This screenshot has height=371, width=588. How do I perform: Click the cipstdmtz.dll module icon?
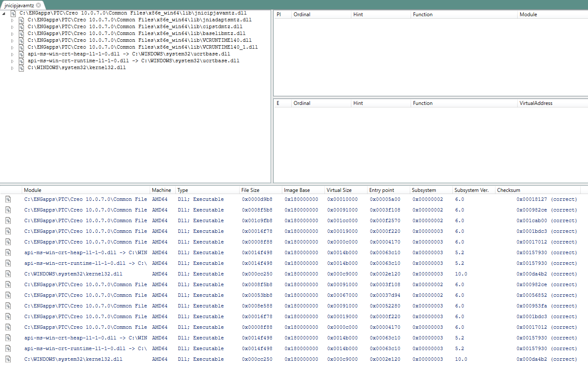[21, 27]
